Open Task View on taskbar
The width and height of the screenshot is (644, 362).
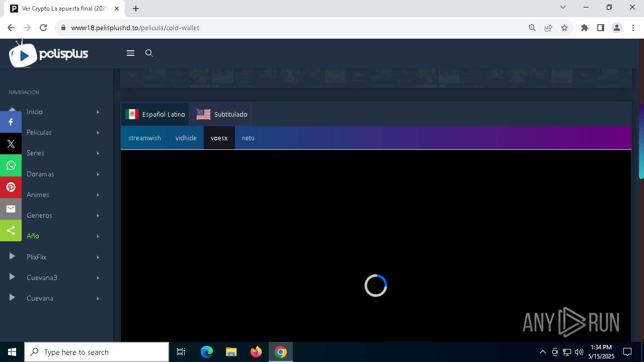point(181,352)
